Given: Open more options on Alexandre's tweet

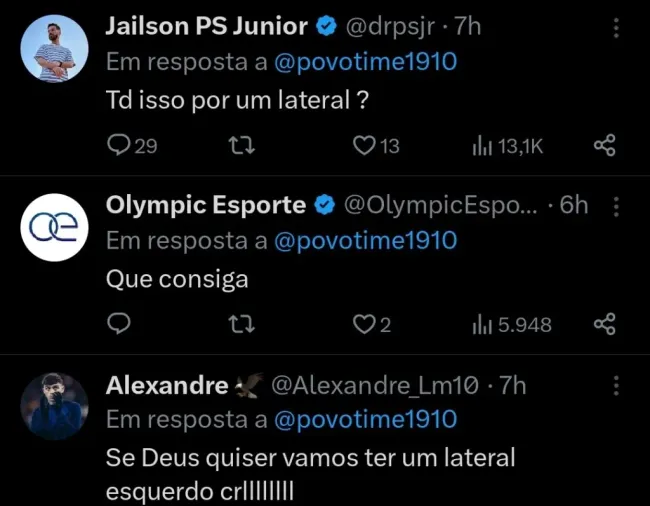Looking at the screenshot, I should pos(616,385).
